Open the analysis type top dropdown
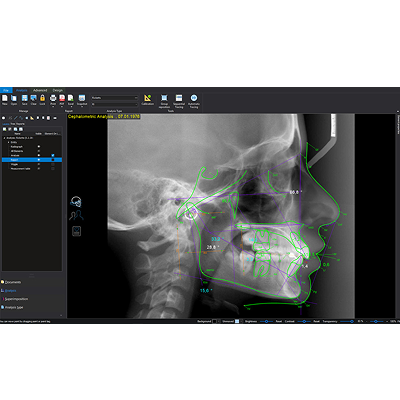Image resolution: width=400 pixels, height=400 pixels. coord(114,98)
